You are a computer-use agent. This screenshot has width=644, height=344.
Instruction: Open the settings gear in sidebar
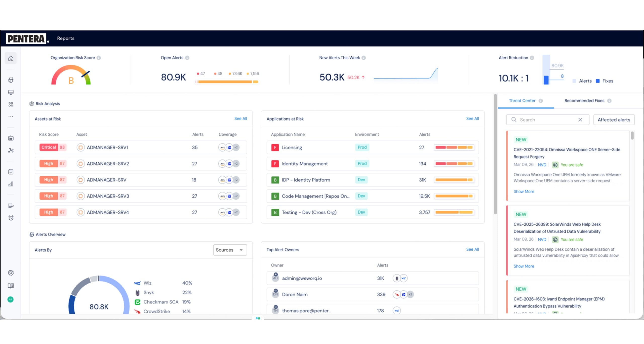(x=11, y=273)
